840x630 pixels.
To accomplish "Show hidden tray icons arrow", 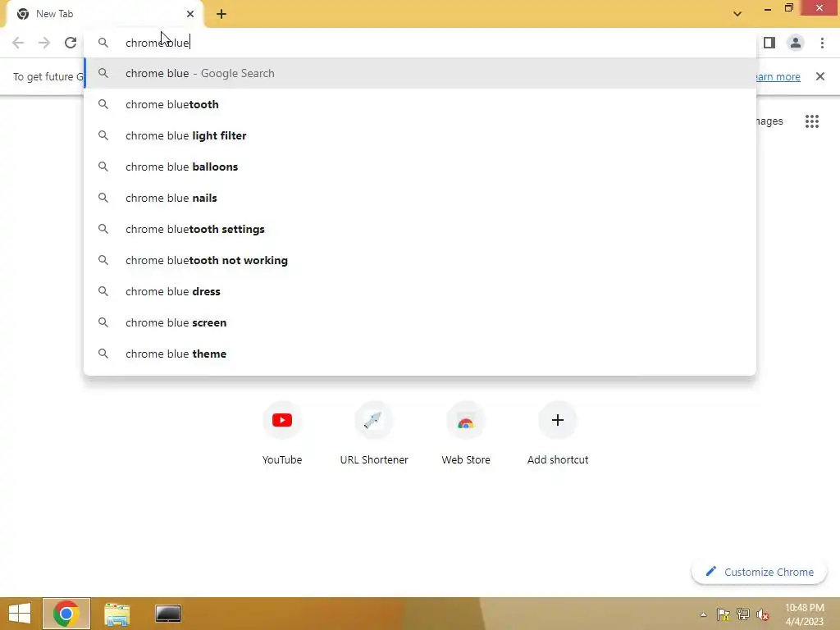I will (x=703, y=614).
